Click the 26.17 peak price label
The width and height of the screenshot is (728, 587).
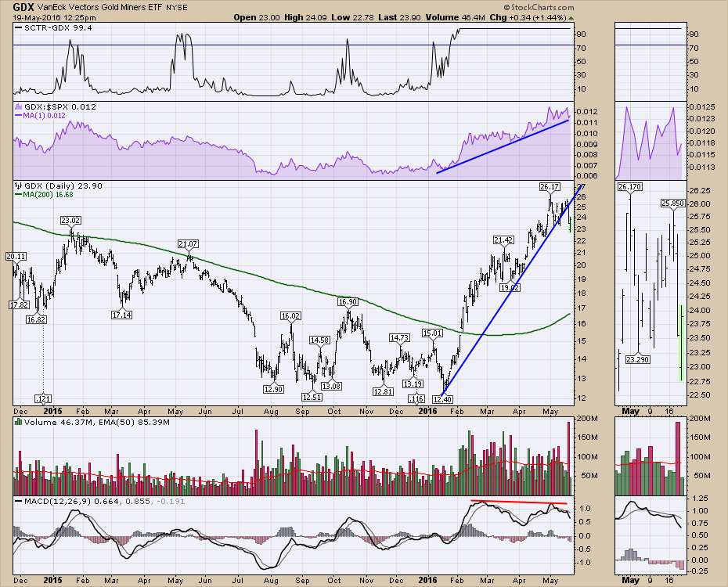[x=550, y=186]
